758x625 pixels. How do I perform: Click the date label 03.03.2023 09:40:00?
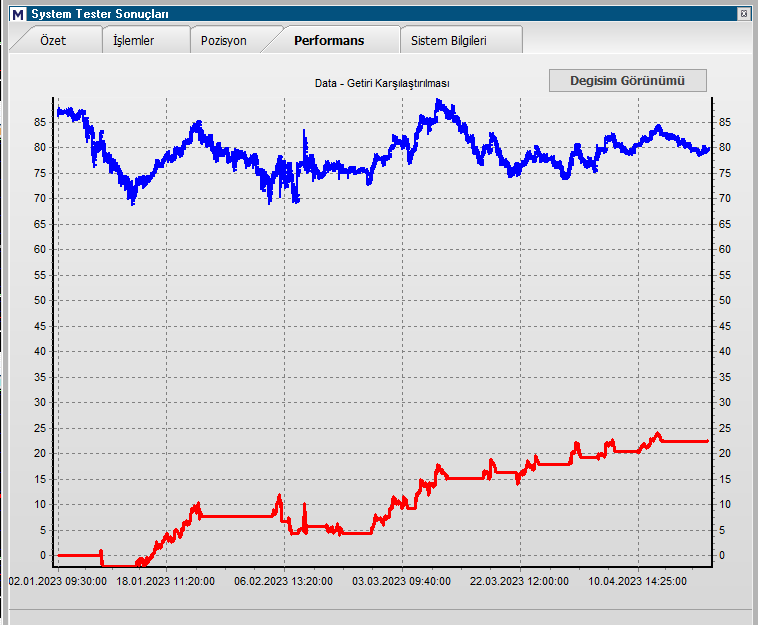point(401,581)
